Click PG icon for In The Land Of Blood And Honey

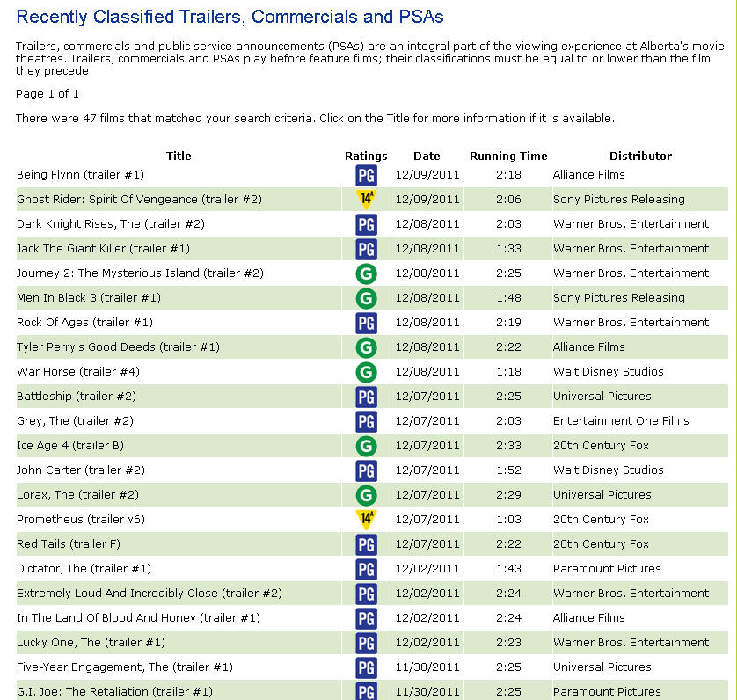(x=366, y=618)
